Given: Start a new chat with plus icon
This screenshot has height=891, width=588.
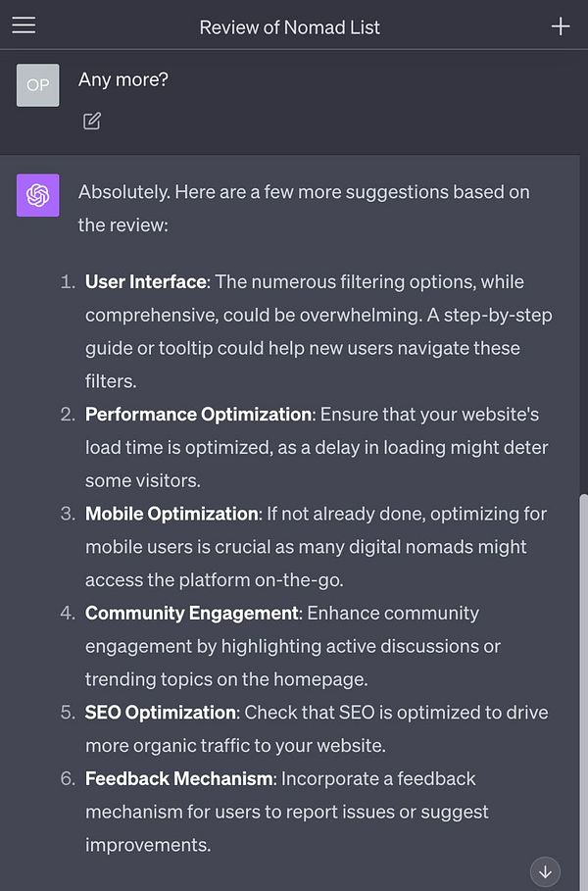Looking at the screenshot, I should pyautogui.click(x=561, y=26).
